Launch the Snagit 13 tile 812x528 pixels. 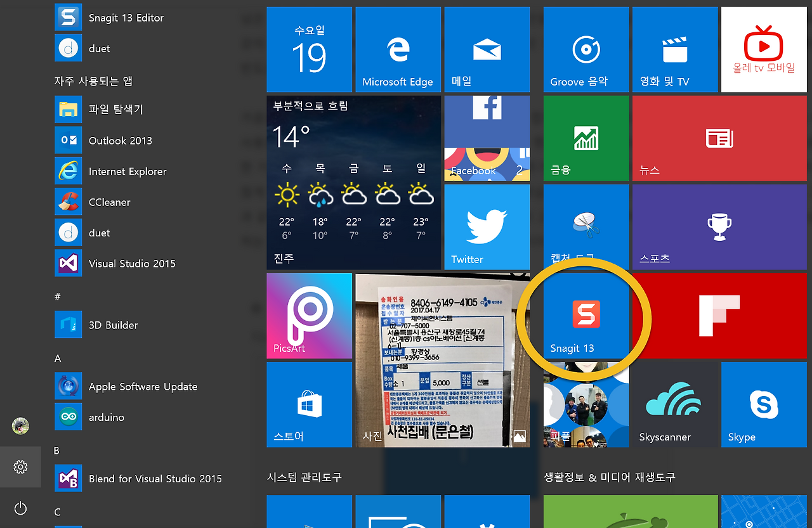(x=586, y=316)
